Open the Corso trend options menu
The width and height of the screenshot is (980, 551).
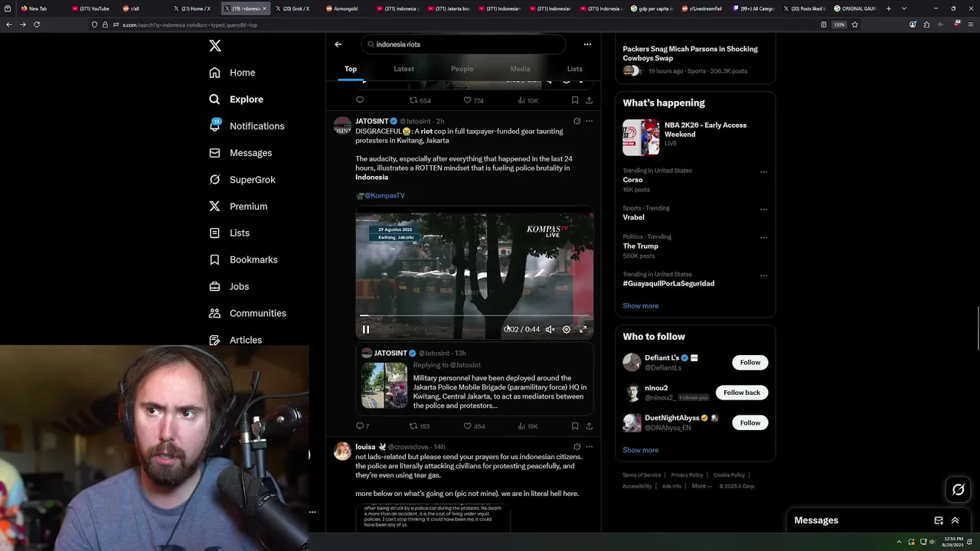763,172
